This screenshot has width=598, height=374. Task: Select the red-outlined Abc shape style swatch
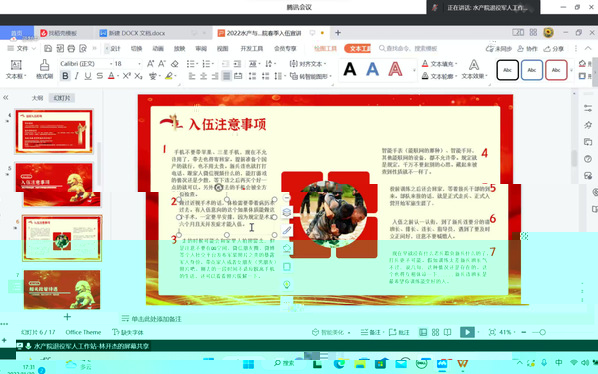tap(556, 70)
